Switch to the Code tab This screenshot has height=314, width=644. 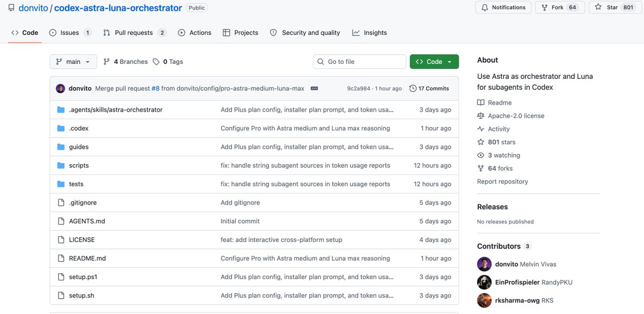pyautogui.click(x=25, y=33)
